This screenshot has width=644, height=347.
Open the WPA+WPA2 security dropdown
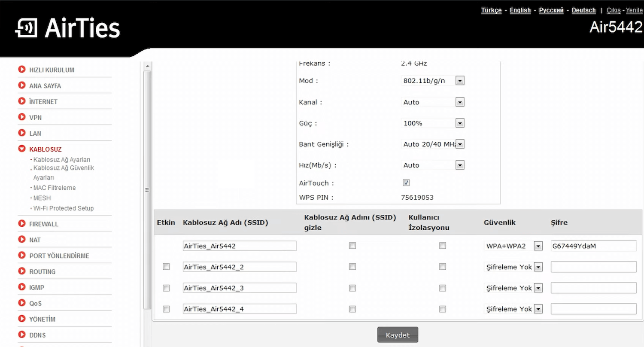pyautogui.click(x=538, y=246)
